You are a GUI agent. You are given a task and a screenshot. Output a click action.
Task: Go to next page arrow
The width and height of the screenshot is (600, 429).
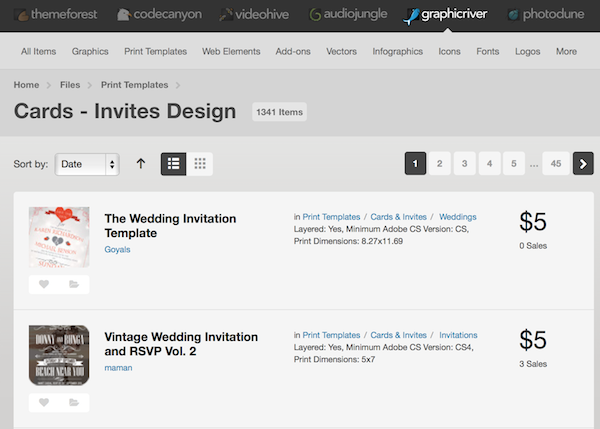tap(583, 163)
